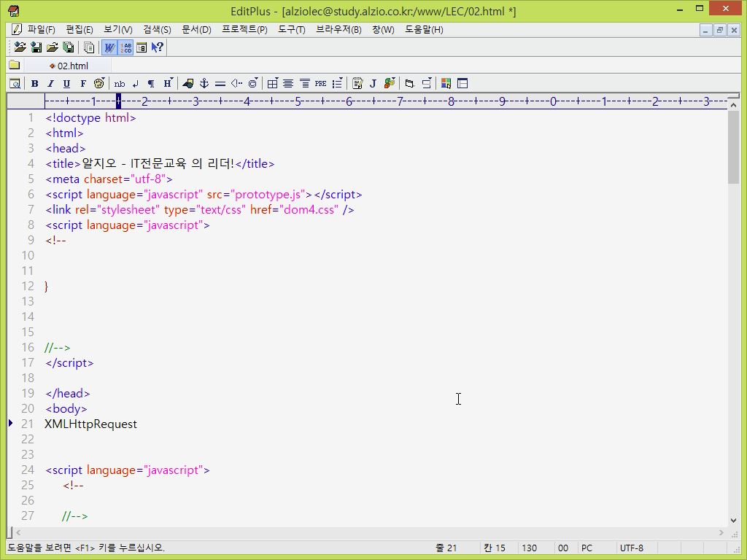Screen dimensions: 747x560
Task: Click the form notepad icon
Action: pos(357,83)
